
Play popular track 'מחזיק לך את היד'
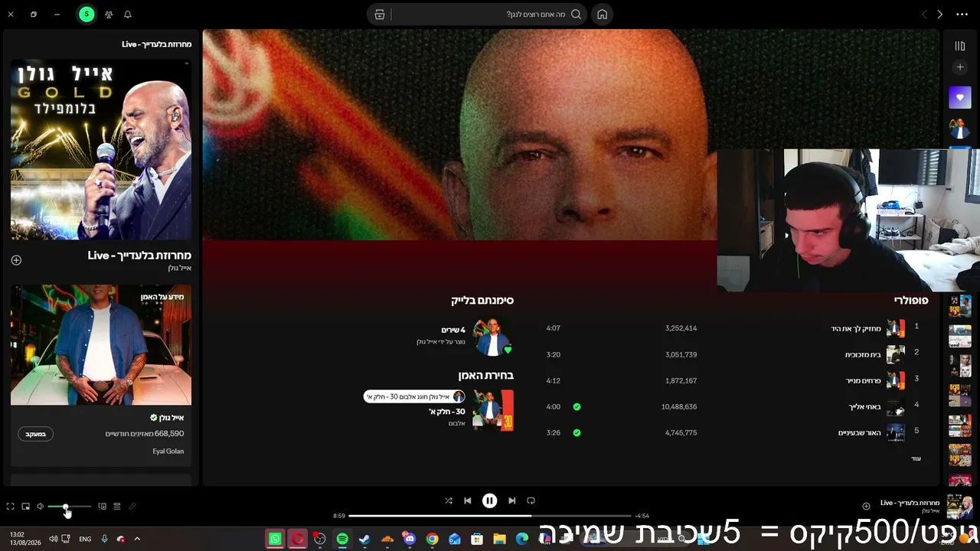(x=856, y=329)
